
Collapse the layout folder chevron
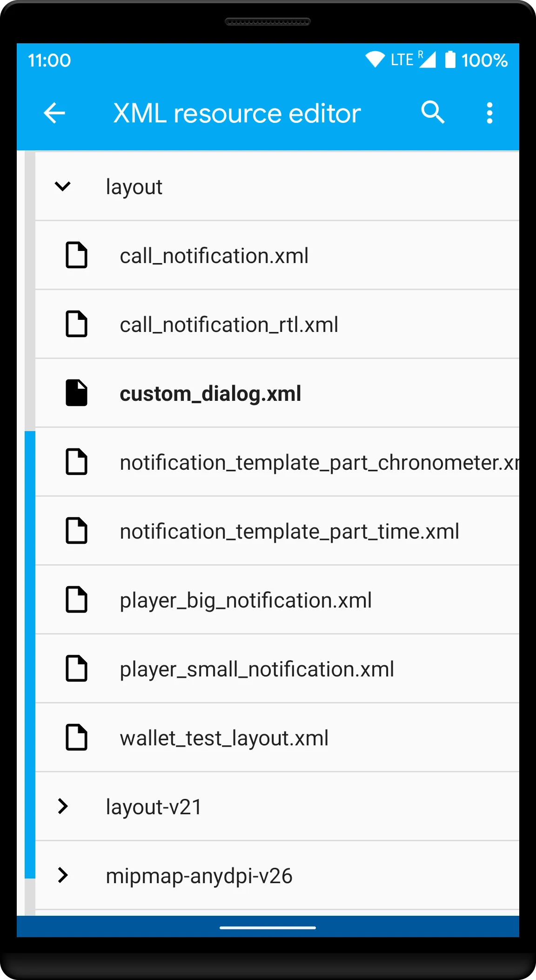[x=62, y=186]
